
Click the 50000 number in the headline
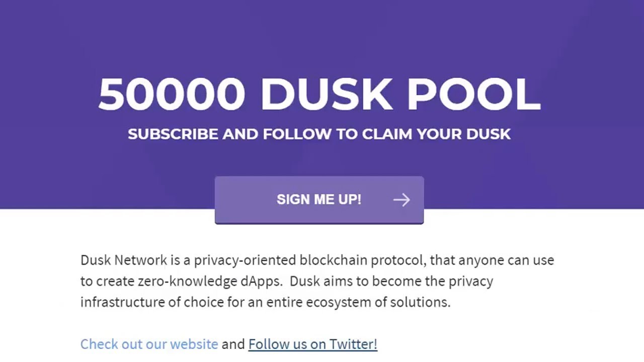pyautogui.click(x=172, y=95)
